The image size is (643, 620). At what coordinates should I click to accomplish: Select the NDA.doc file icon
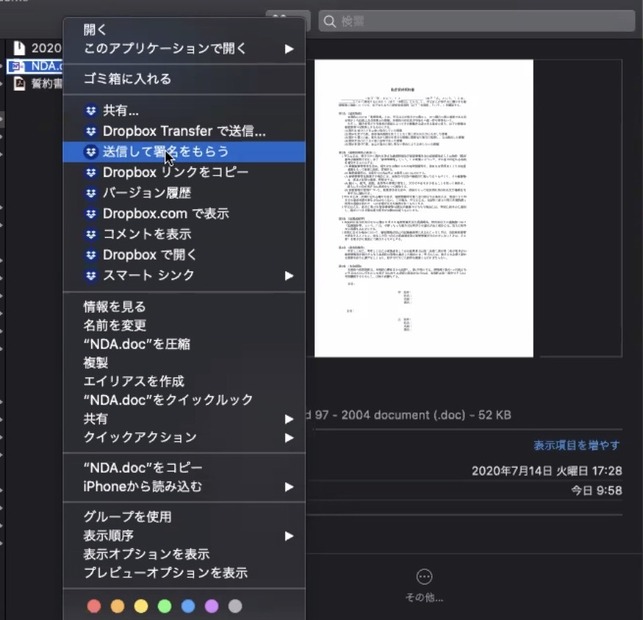(17, 66)
